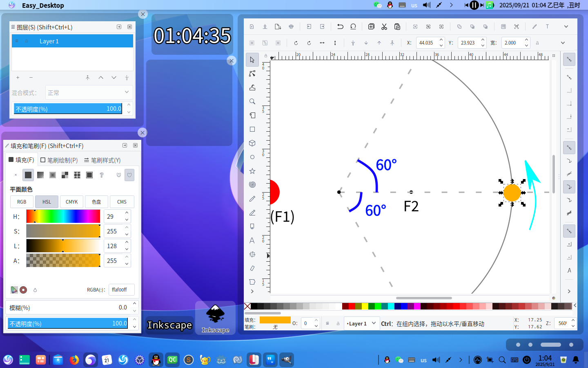The image size is (588, 368).
Task: Switch fill to linear gradient
Action: [40, 175]
